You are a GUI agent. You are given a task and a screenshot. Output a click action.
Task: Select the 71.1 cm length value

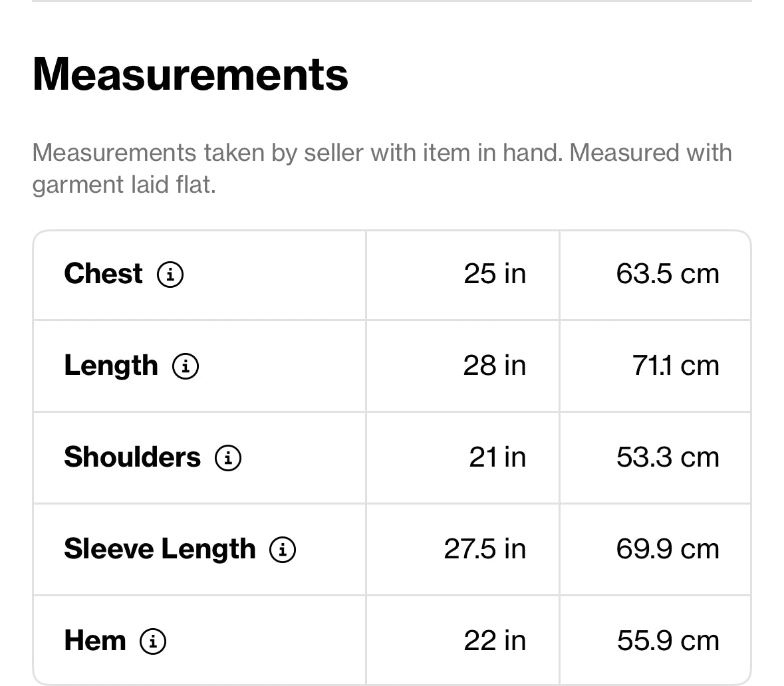(x=676, y=366)
